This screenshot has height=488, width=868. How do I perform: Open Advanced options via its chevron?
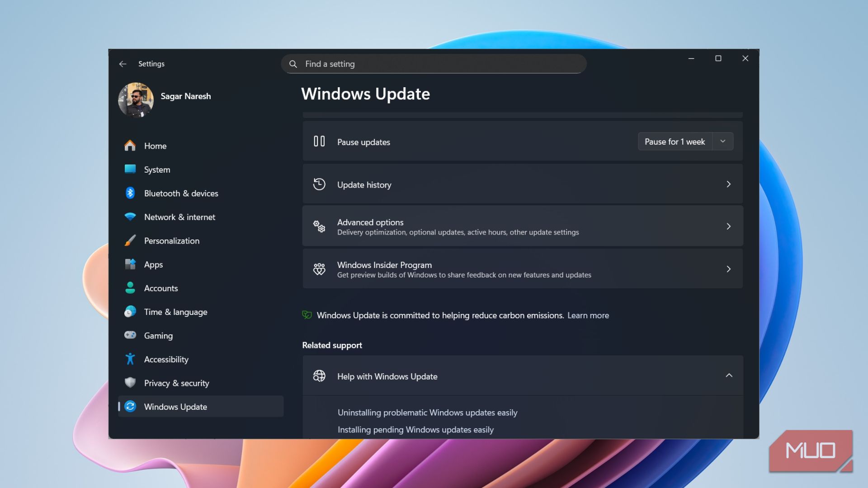pyautogui.click(x=728, y=226)
